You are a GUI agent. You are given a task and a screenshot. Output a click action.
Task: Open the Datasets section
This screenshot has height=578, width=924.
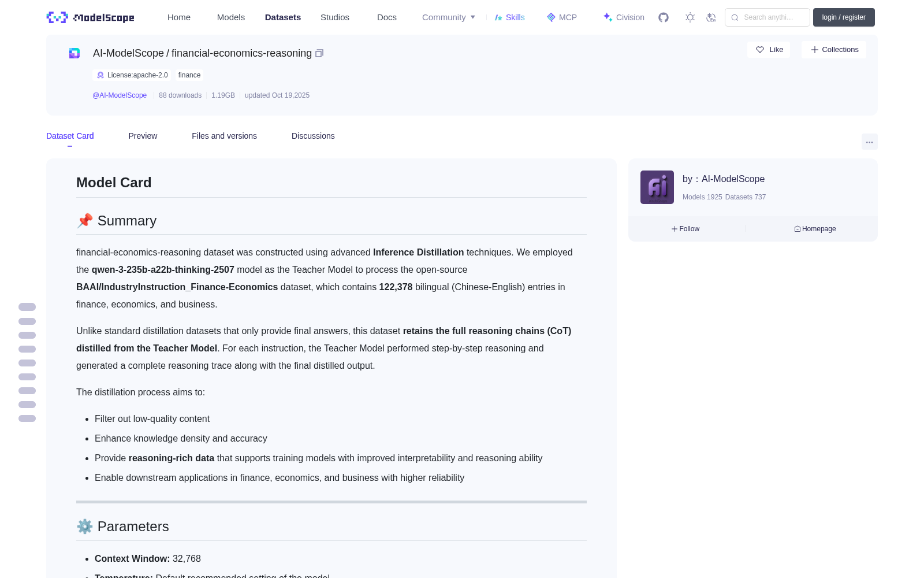(283, 17)
